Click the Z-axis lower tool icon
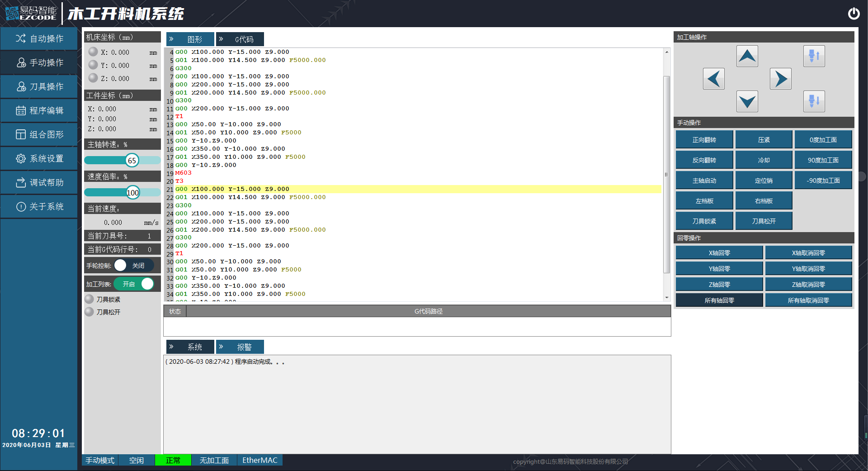868x471 pixels. [x=814, y=101]
